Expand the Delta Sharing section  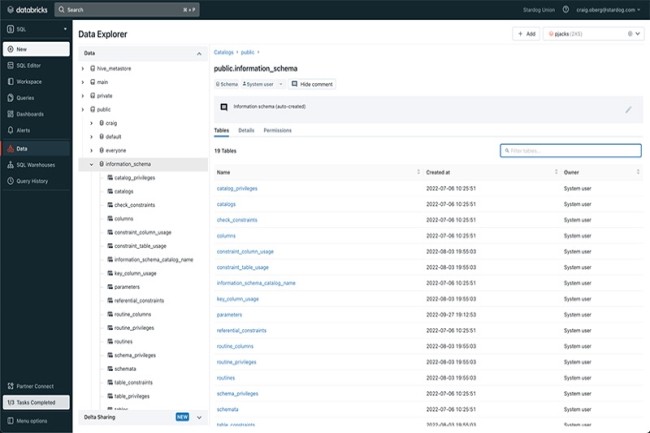[199, 417]
